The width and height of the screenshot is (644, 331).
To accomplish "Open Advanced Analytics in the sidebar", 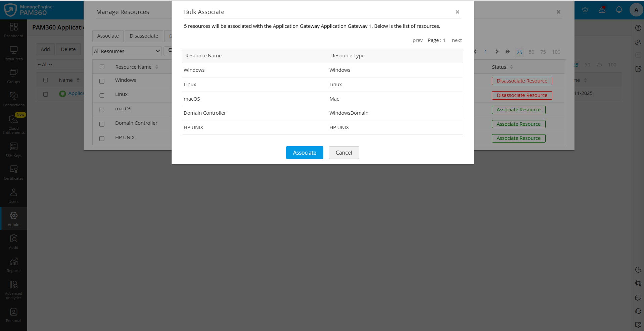I will pyautogui.click(x=13, y=289).
